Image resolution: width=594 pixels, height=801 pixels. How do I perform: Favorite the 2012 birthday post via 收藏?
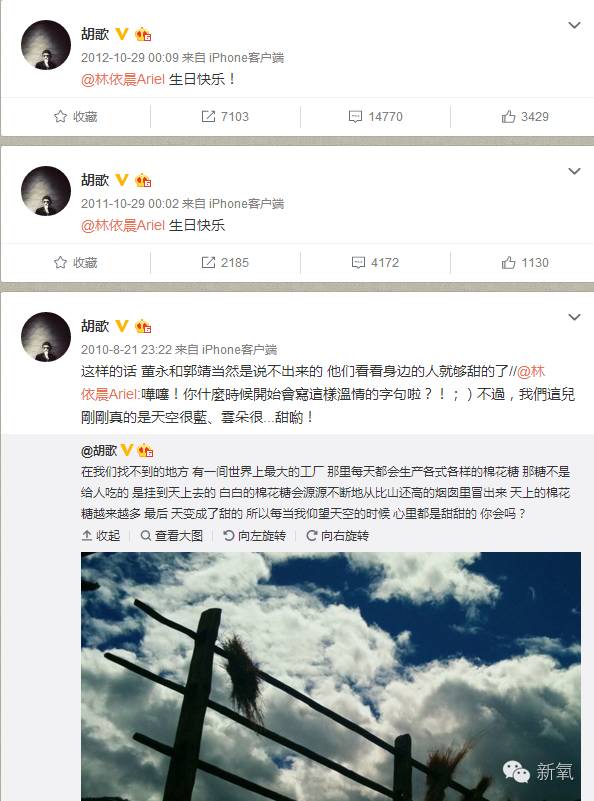[76, 116]
